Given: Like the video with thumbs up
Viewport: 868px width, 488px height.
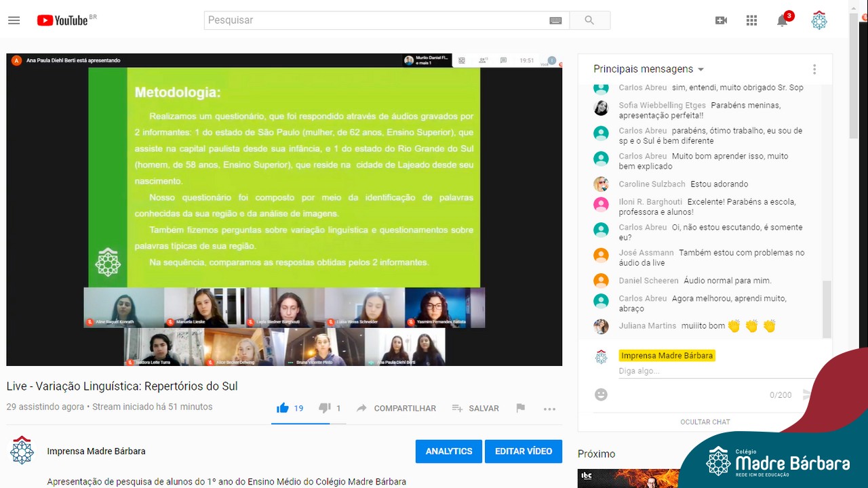Looking at the screenshot, I should click(x=283, y=408).
